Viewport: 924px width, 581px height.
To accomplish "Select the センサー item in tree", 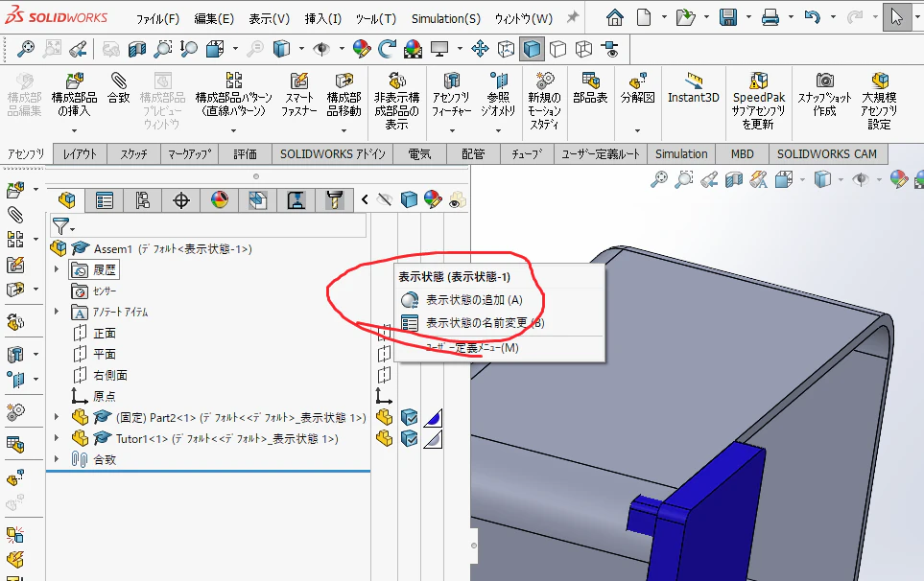I will coord(105,290).
